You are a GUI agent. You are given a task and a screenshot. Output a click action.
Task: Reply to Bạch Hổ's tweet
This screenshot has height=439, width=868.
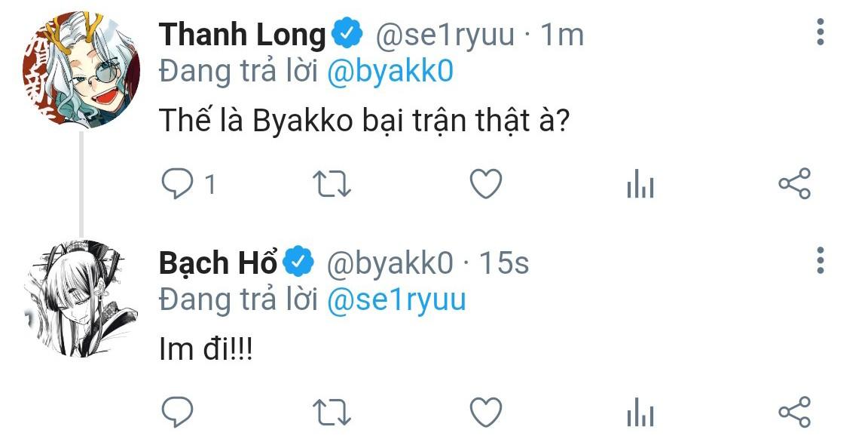click(178, 412)
